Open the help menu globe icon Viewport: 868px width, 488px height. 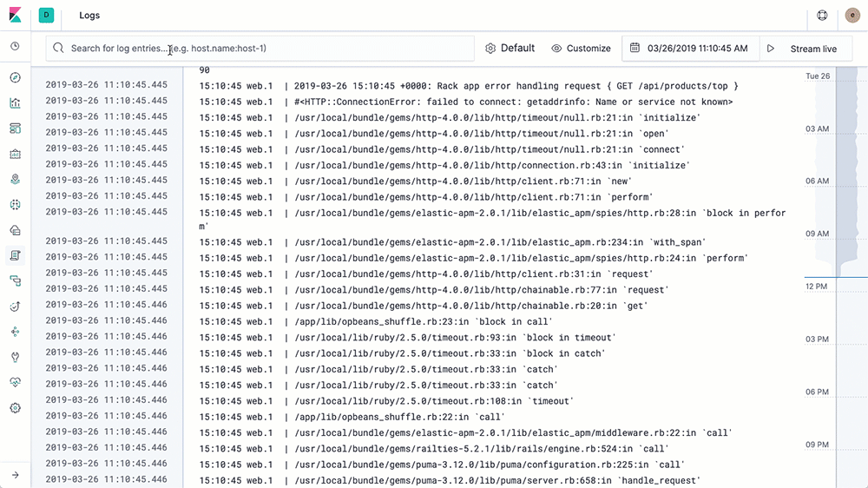pos(823,16)
